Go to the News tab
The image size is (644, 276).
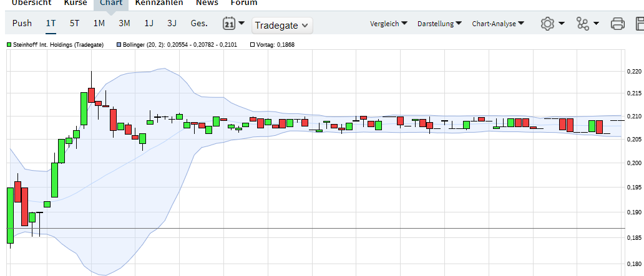tap(207, 2)
